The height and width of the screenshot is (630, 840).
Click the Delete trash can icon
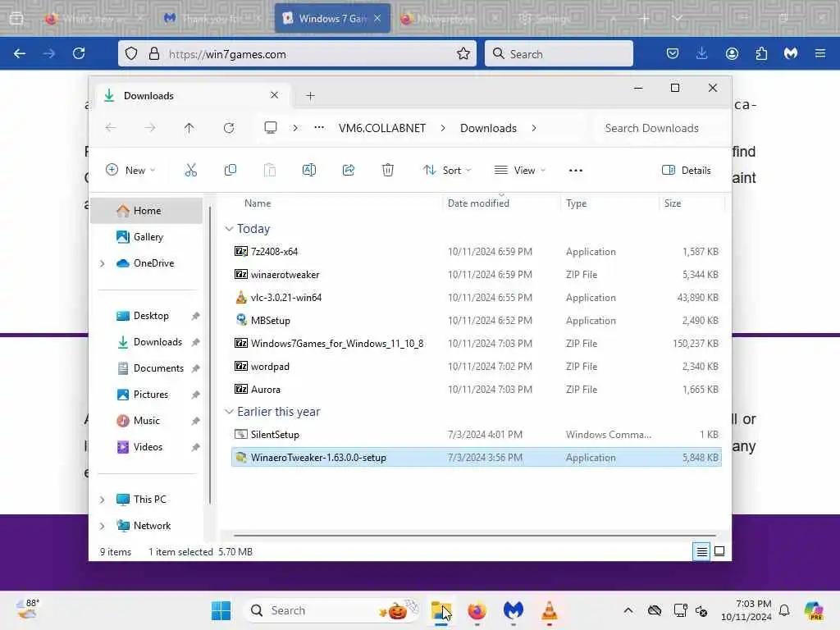tap(388, 171)
